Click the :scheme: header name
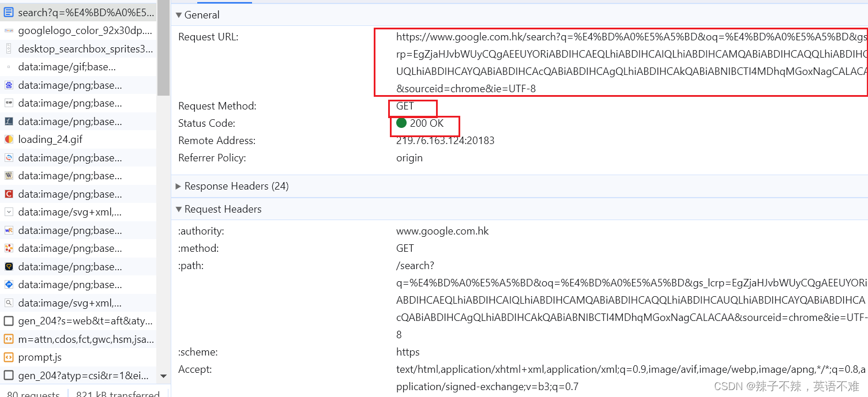The height and width of the screenshot is (397, 868). point(198,352)
